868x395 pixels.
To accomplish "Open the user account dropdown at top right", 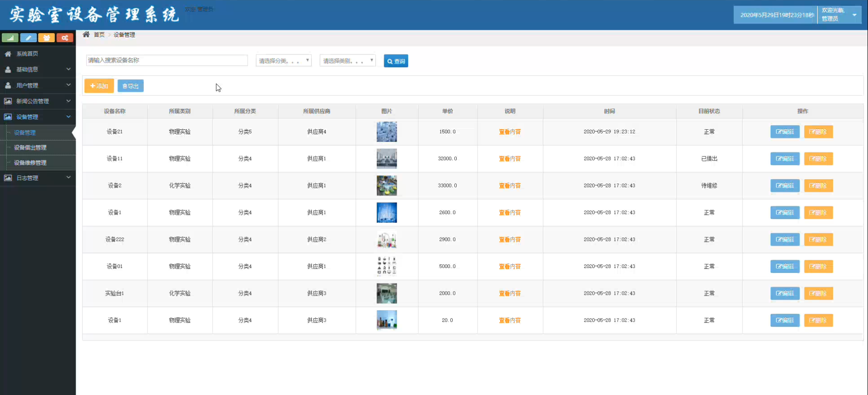I will click(839, 15).
